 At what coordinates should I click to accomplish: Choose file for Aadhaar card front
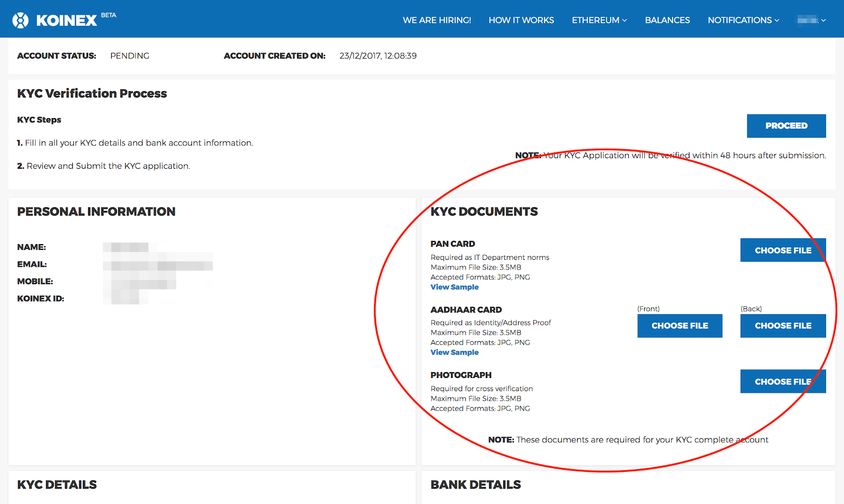680,326
